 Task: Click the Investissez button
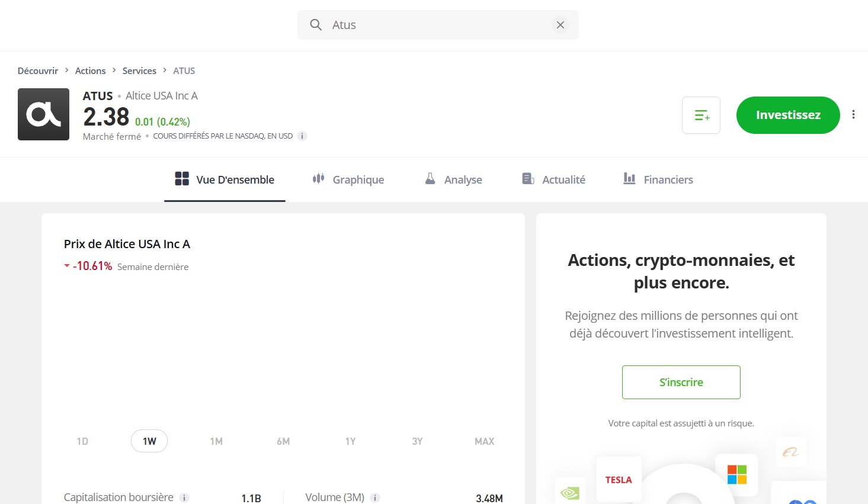(x=788, y=115)
